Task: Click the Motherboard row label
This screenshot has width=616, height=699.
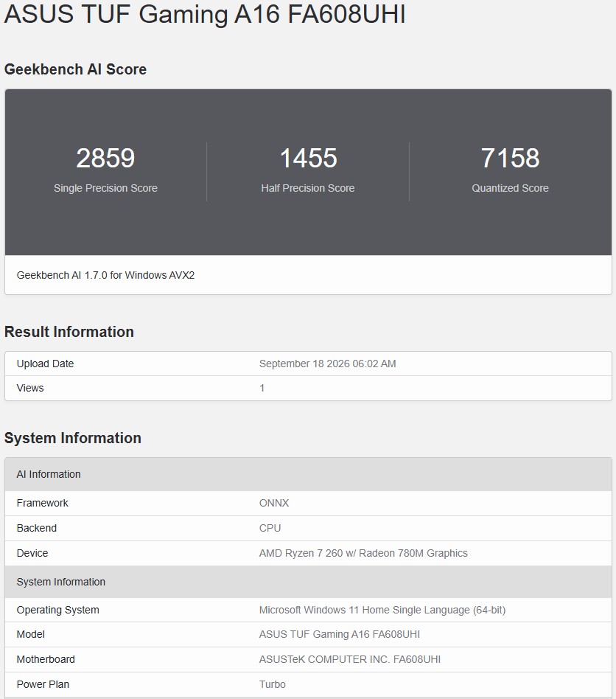Action: coord(46,659)
